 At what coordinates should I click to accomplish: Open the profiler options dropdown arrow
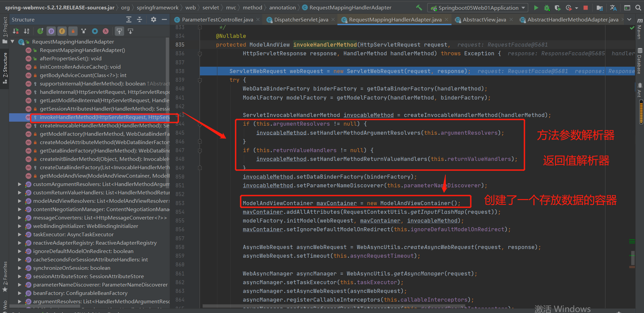click(x=576, y=8)
